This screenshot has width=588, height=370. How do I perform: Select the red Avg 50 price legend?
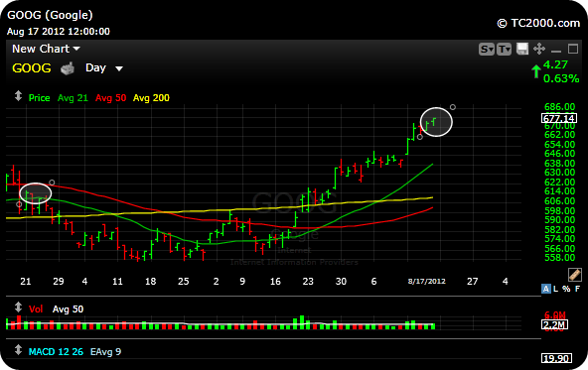pos(110,98)
